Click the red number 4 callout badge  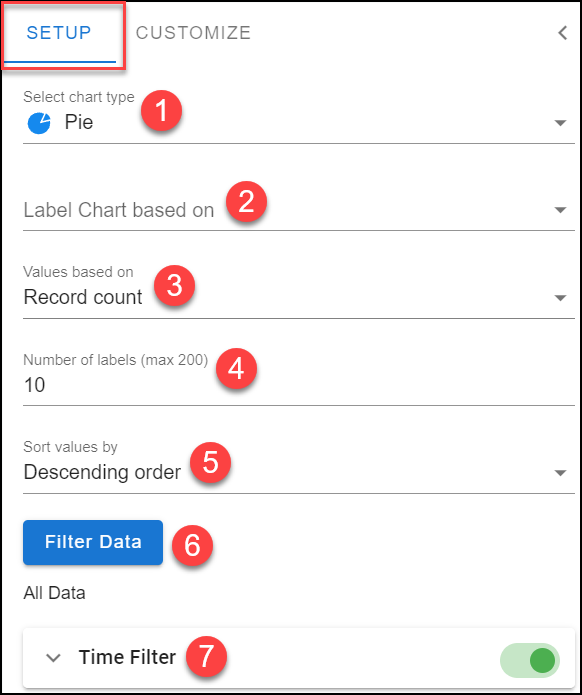coord(236,368)
